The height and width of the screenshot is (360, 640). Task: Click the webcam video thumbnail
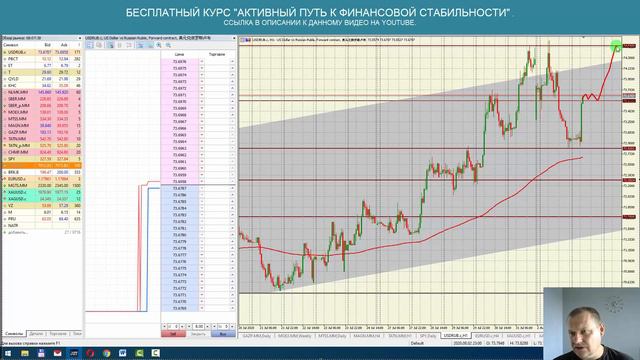pyautogui.click(x=591, y=324)
